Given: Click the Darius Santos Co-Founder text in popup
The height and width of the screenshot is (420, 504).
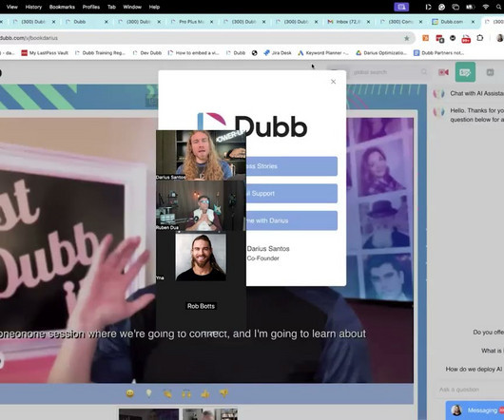Looking at the screenshot, I should (268, 254).
